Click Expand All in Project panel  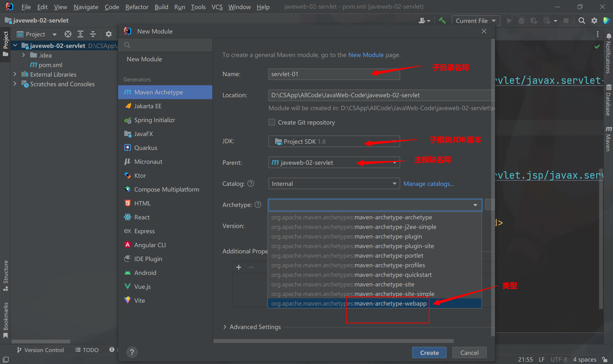point(80,34)
